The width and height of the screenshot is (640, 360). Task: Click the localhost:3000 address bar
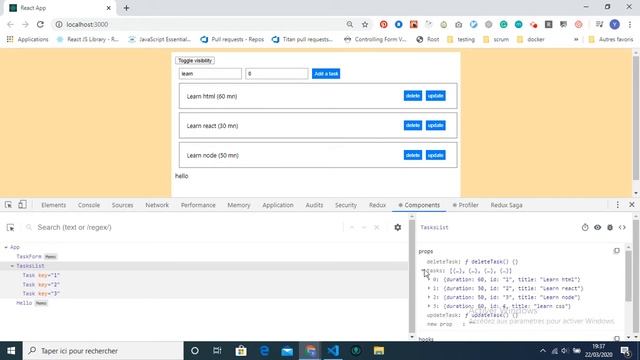(200, 24)
